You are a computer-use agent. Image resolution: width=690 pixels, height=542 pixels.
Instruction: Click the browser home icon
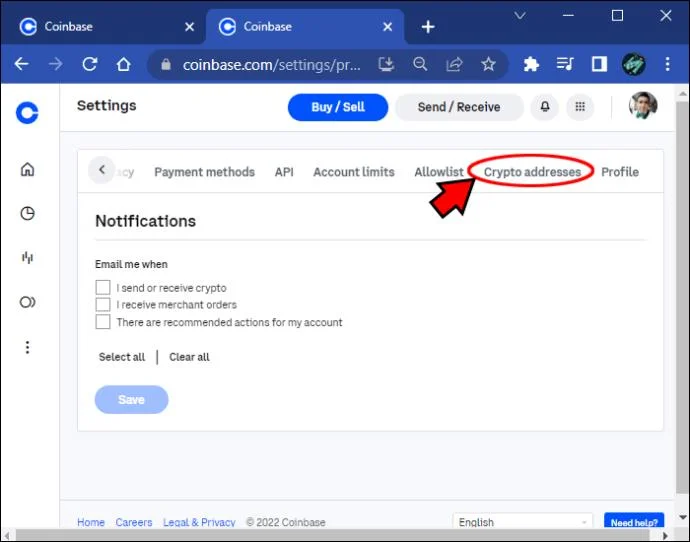[124, 64]
